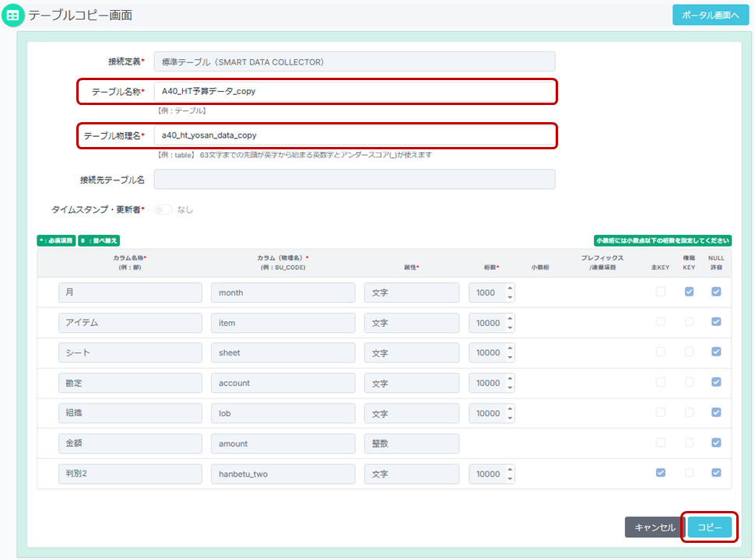The height and width of the screenshot is (560, 755).
Task: Click the ポータル画面へ button
Action: pyautogui.click(x=710, y=15)
